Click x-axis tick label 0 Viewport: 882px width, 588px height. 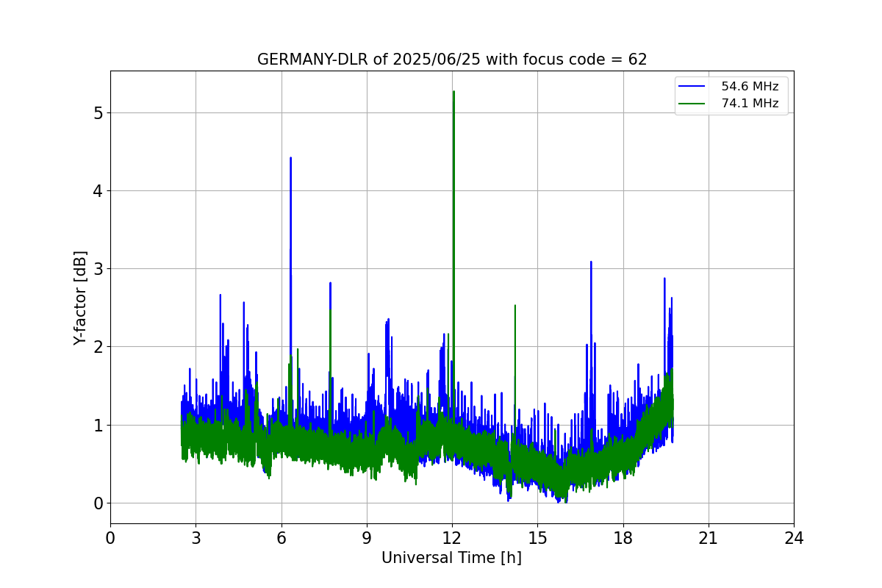click(x=110, y=537)
